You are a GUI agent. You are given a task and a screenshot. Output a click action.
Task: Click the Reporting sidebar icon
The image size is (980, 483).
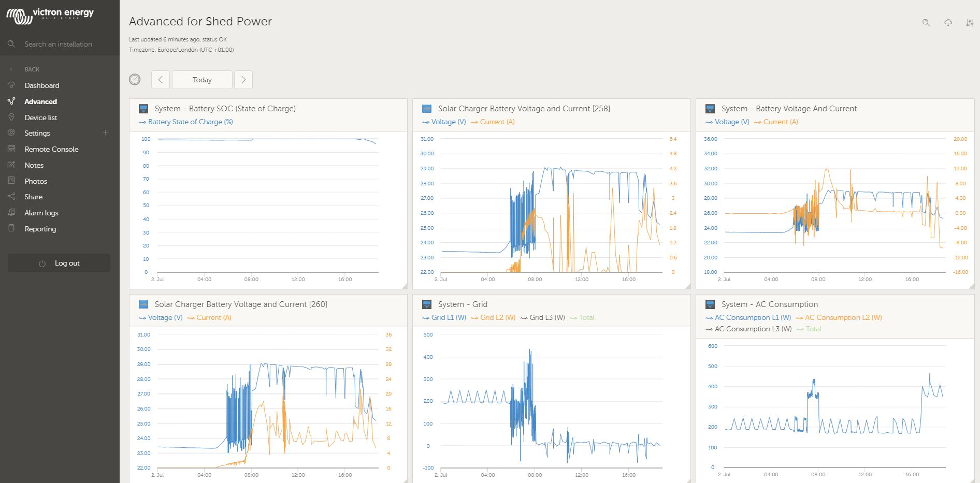point(11,228)
